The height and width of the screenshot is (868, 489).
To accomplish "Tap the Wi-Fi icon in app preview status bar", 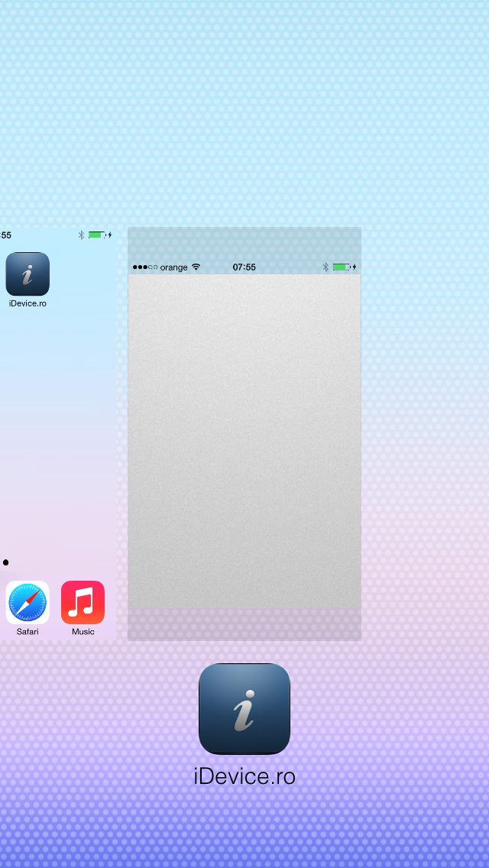I will [196, 267].
